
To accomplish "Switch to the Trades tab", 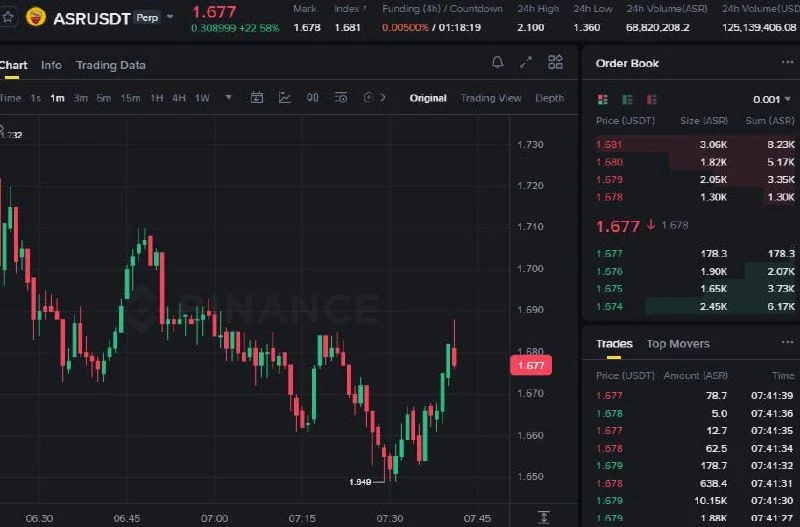I will point(614,344).
